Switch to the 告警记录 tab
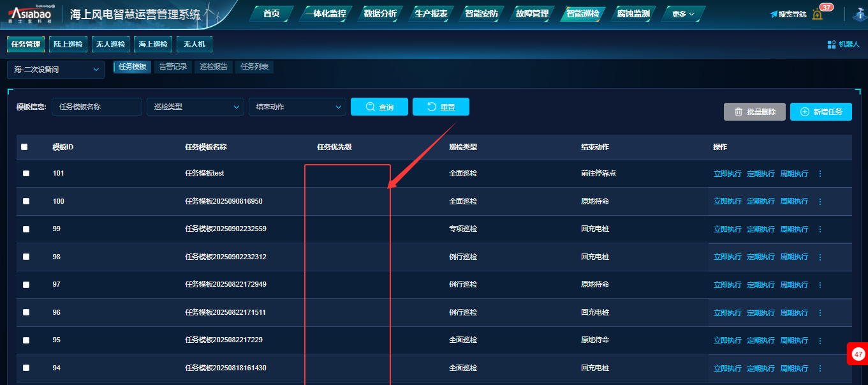Image resolution: width=868 pixels, height=385 pixels. pyautogui.click(x=173, y=66)
